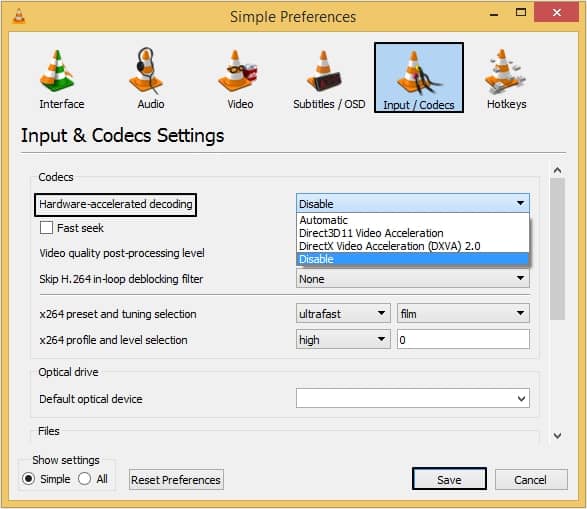Select the Simple show settings radio button
587x509 pixels.
tap(28, 479)
